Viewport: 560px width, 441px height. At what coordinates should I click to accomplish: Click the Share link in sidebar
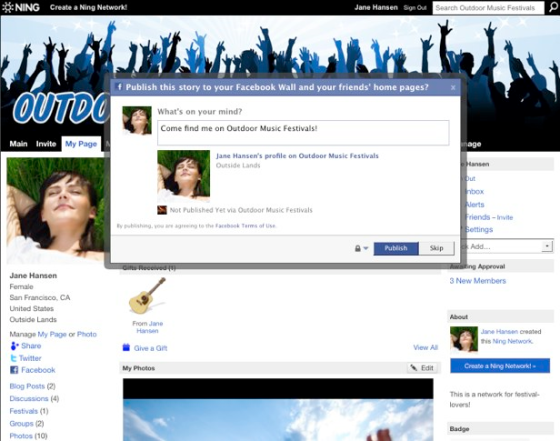coord(31,346)
